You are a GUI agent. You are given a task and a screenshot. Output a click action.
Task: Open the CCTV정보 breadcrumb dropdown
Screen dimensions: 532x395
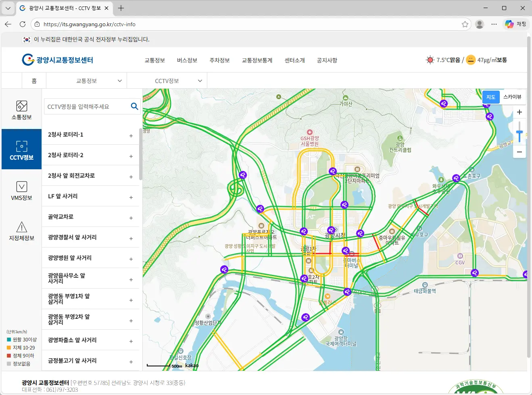pos(167,81)
